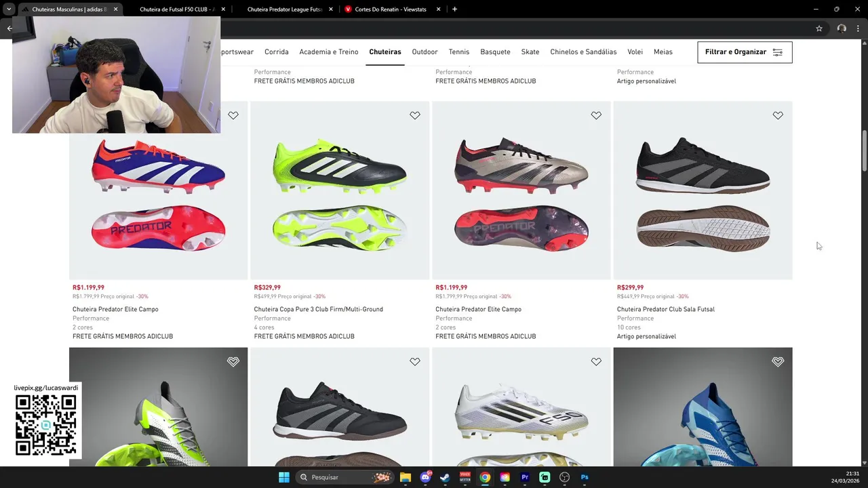This screenshot has width=868, height=488.
Task: Open Chuteira Copa Pure 3 Club Firm/Multi-Ground link
Action: [319, 309]
